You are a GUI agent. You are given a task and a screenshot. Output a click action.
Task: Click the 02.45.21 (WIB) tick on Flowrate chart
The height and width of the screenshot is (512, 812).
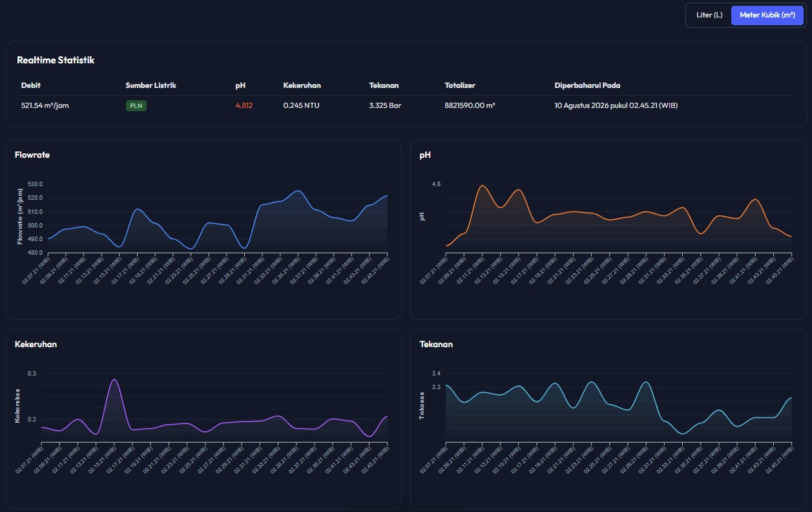point(375,272)
